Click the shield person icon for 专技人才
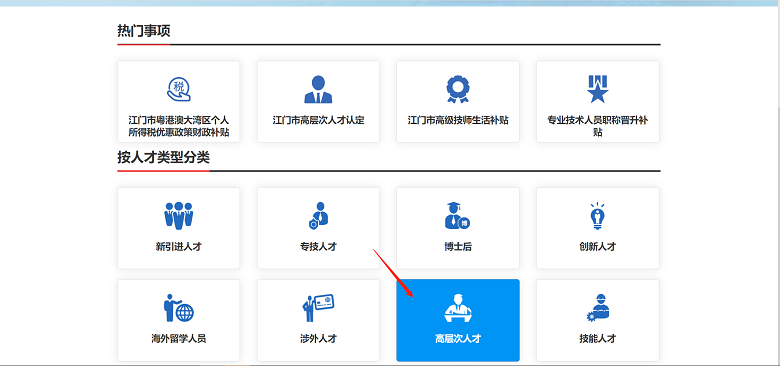The width and height of the screenshot is (780, 366). tap(318, 216)
